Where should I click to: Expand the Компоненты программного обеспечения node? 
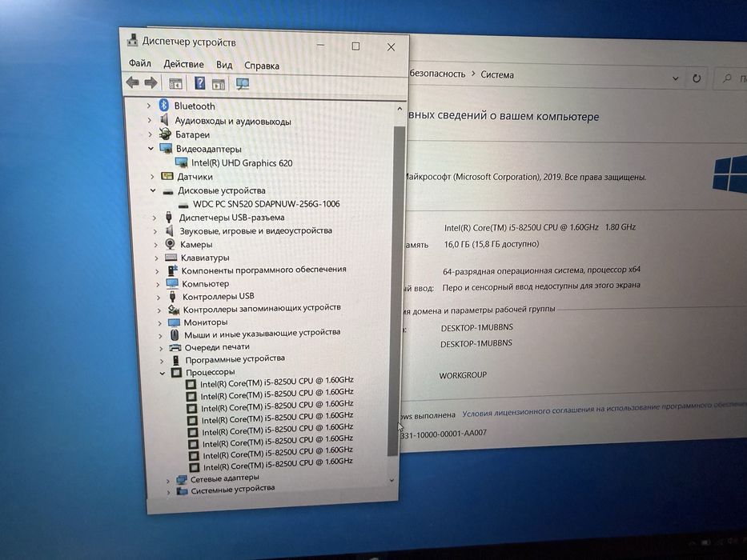tap(157, 271)
